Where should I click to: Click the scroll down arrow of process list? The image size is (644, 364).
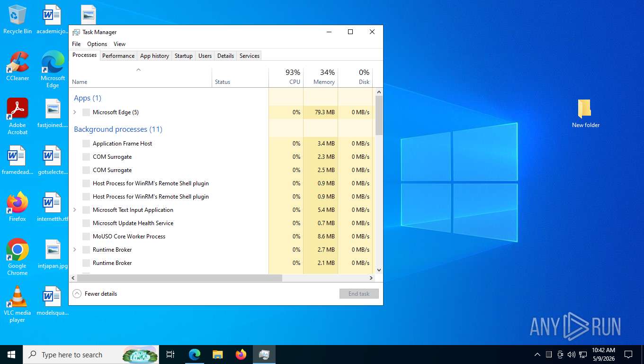(x=379, y=270)
